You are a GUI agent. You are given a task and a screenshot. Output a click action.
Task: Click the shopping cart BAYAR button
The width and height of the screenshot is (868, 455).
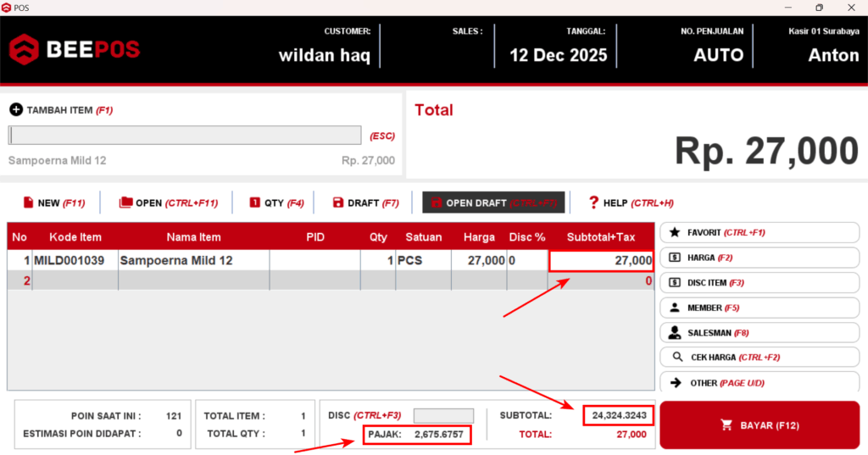tap(759, 424)
